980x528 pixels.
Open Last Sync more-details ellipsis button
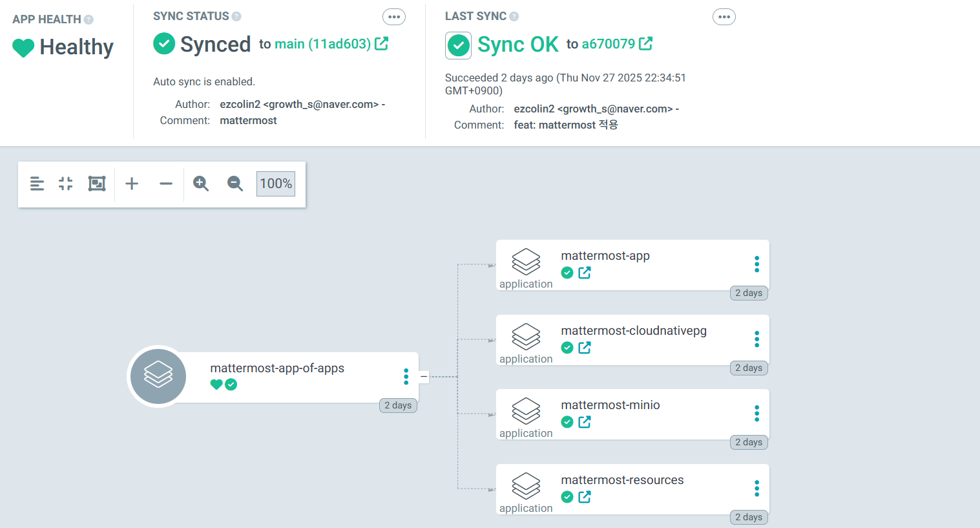point(724,17)
